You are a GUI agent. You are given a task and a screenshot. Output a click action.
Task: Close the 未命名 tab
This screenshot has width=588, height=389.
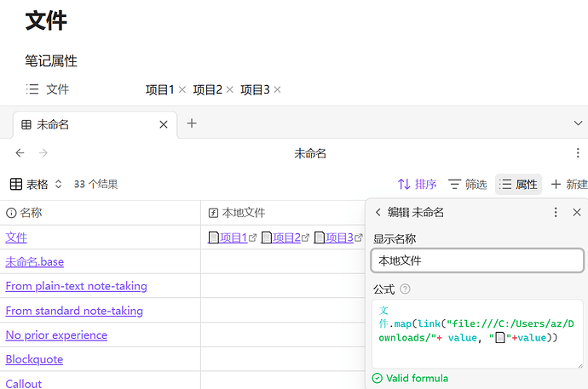[164, 124]
